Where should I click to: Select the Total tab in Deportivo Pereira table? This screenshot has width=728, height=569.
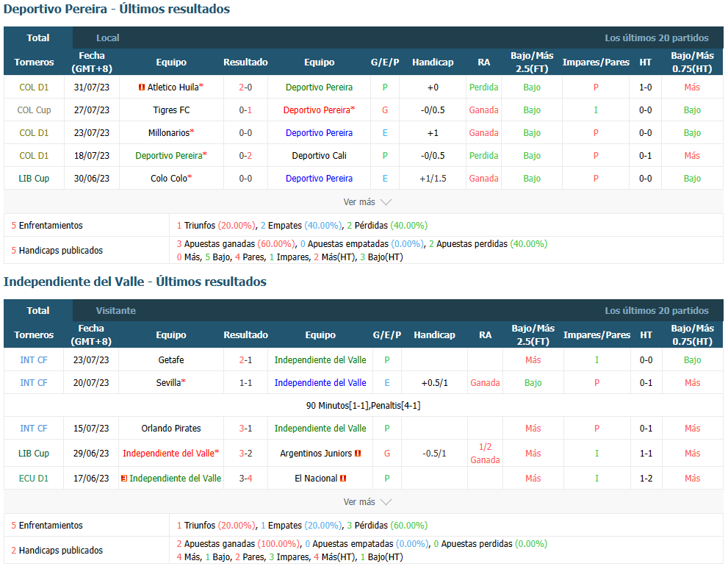(38, 37)
